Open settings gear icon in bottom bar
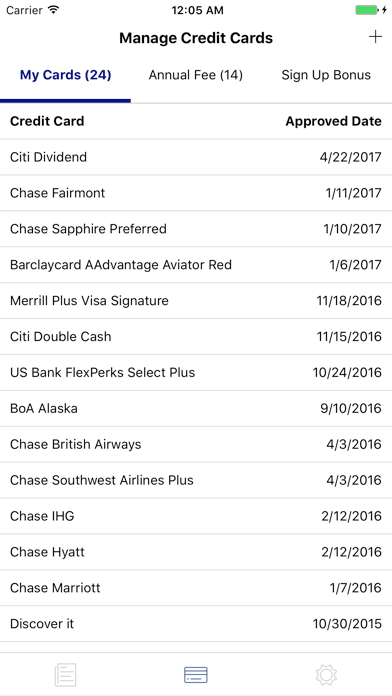392x696 pixels. pyautogui.click(x=326, y=675)
